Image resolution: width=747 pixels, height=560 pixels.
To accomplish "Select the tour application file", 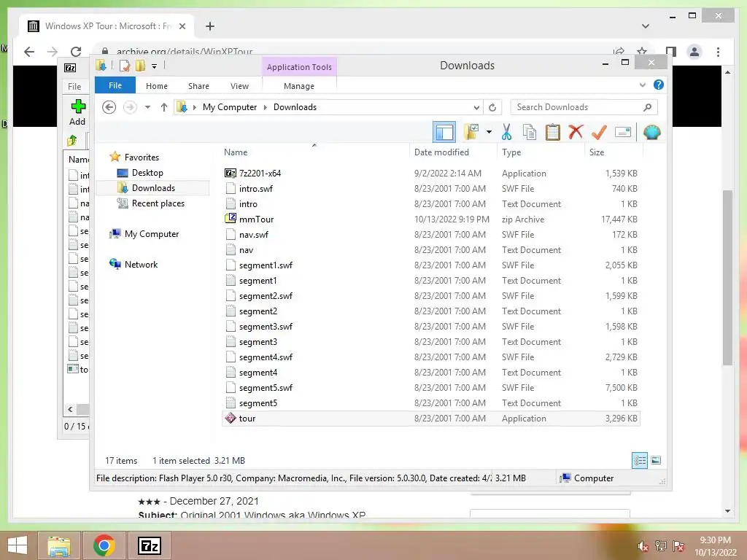I will 431,418.
